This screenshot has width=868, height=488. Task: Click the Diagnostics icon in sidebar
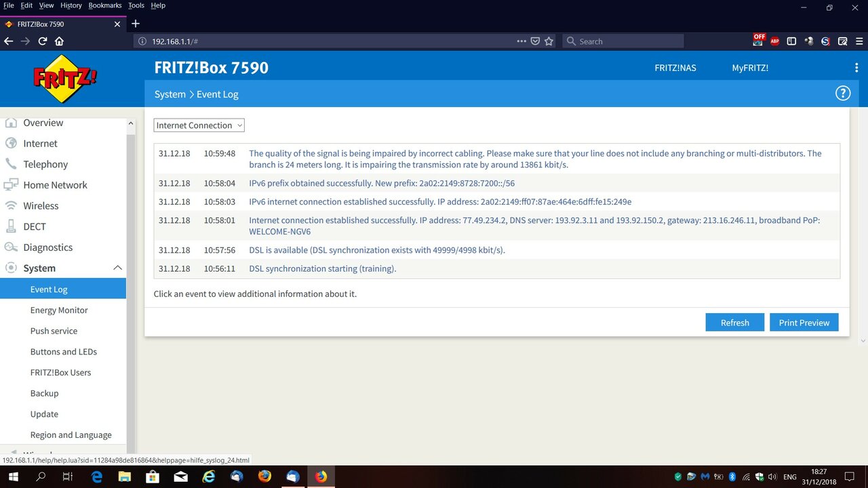[x=11, y=247]
